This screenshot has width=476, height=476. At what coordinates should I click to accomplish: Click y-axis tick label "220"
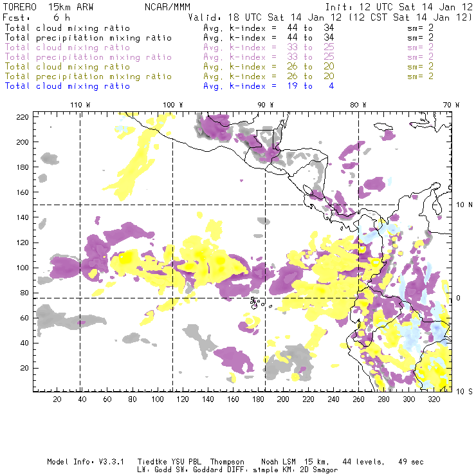tap(22, 117)
